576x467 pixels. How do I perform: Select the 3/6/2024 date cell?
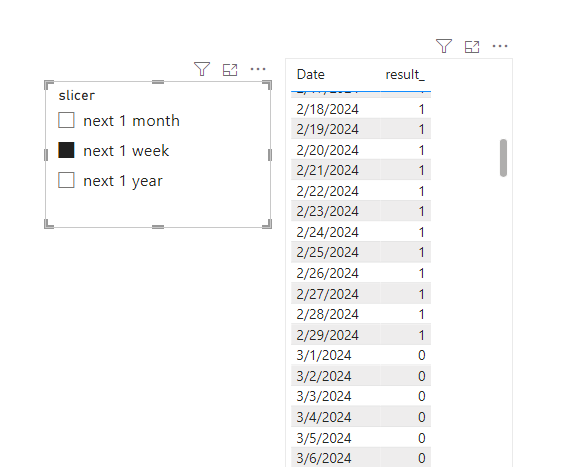click(x=324, y=458)
